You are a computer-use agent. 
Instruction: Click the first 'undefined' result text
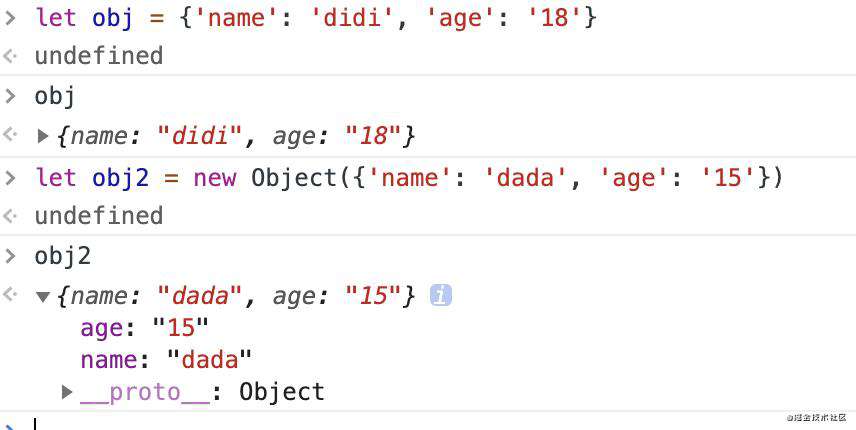pyautogui.click(x=99, y=56)
